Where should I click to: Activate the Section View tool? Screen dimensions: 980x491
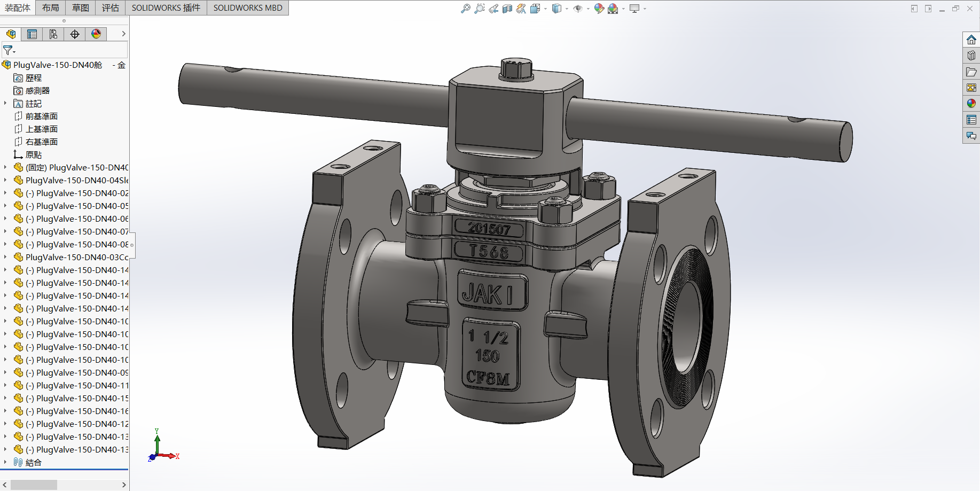pos(507,9)
